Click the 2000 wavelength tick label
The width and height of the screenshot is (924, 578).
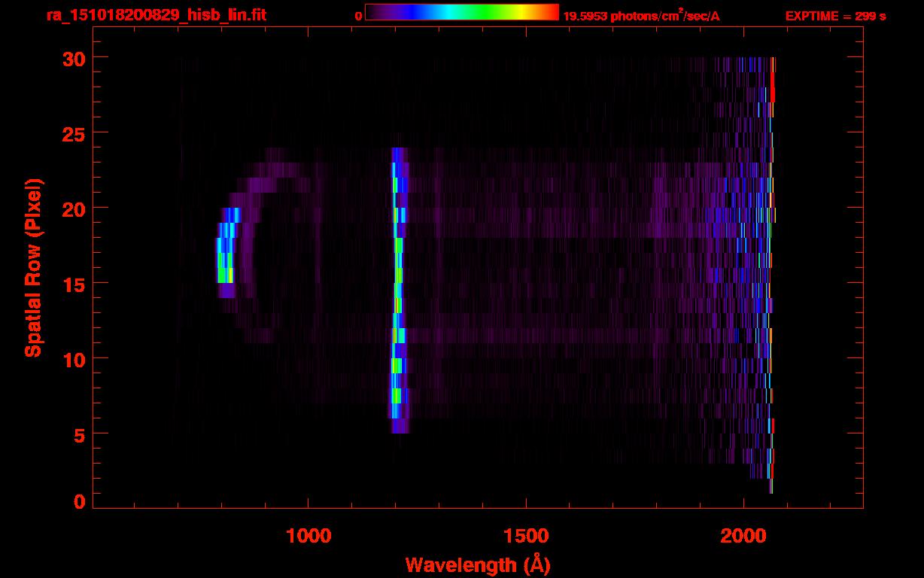(x=743, y=536)
